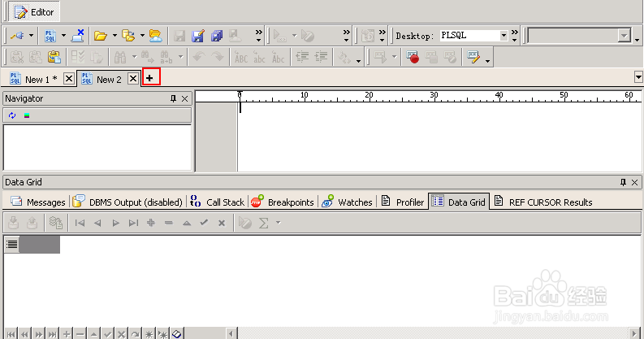This screenshot has height=339, width=644.
Task: Close the New 2 tab with its X
Action: (x=133, y=79)
